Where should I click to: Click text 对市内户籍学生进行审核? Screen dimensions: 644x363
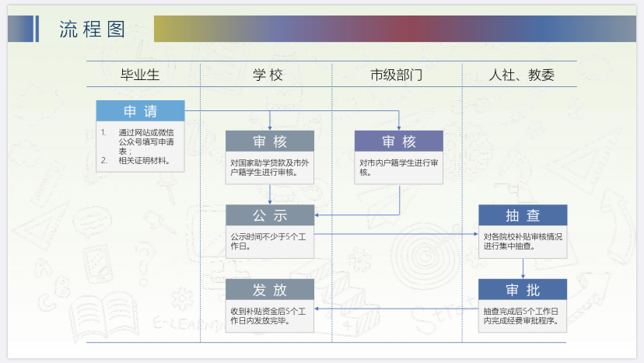point(398,168)
